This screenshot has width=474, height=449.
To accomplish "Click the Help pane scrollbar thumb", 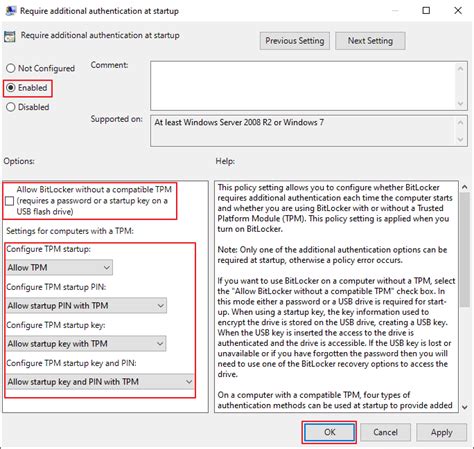I will click(x=465, y=250).
